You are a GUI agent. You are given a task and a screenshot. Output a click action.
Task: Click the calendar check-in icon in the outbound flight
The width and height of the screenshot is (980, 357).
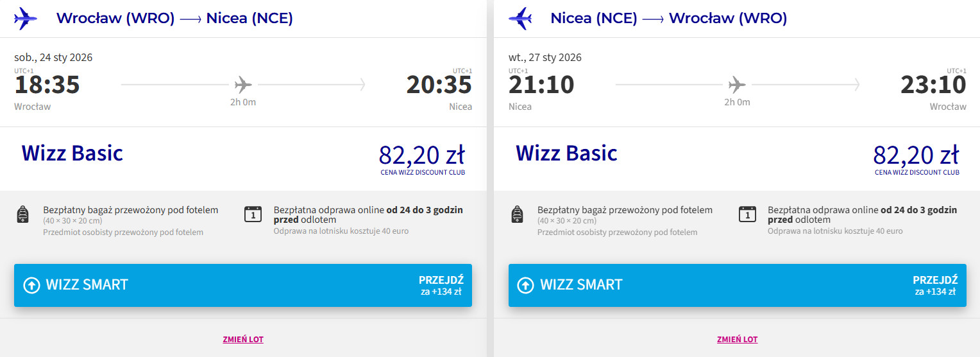[x=253, y=214]
